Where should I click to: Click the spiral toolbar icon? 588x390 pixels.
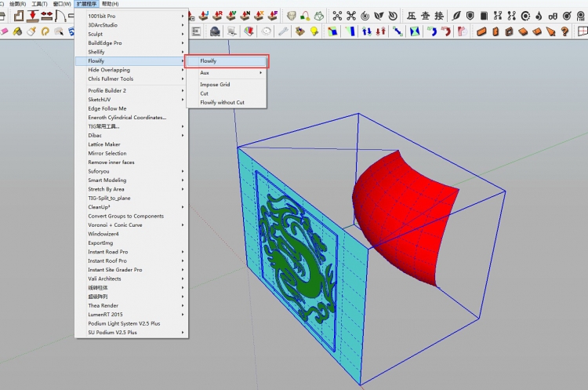365,16
